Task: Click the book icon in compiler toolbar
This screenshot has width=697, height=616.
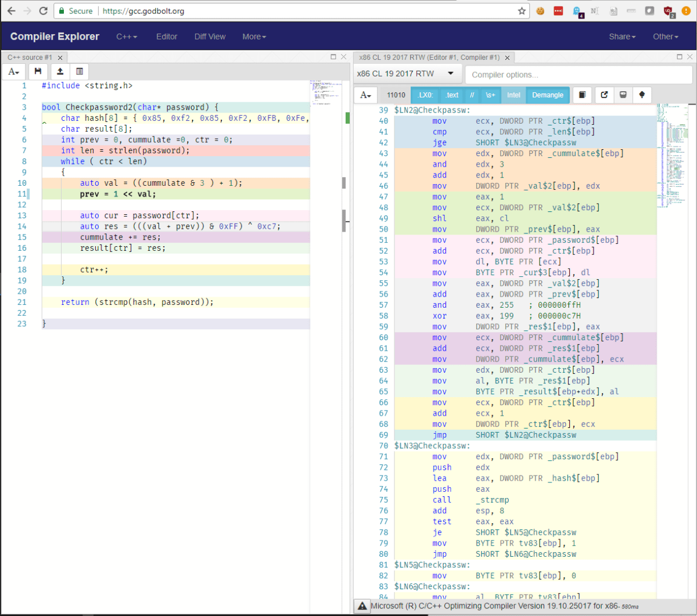Action: tap(582, 95)
